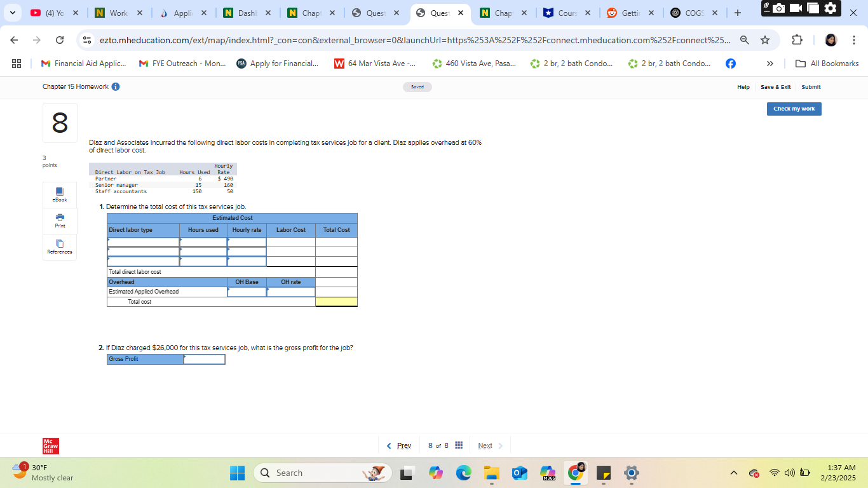Open the Chrome profile avatar
The height and width of the screenshot is (488, 868).
pos(831,40)
